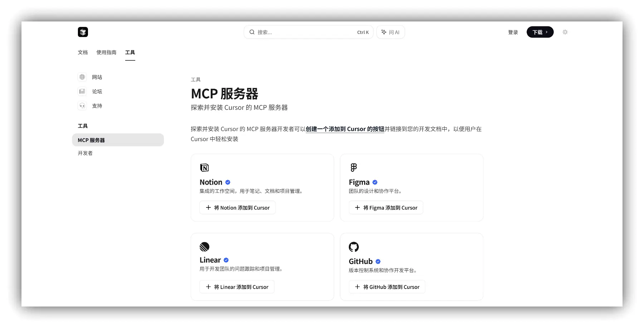The height and width of the screenshot is (328, 644).
Task: Click the sparkle icon beside 问 AI
Action: click(x=384, y=32)
